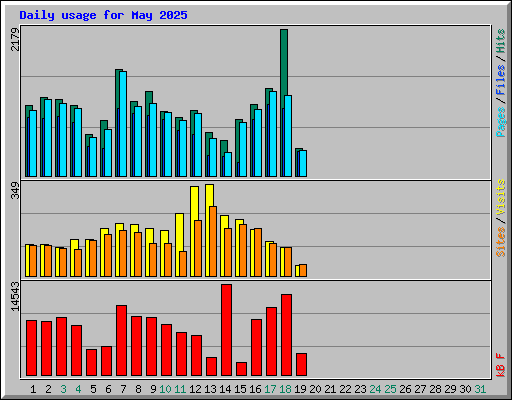This screenshot has height=400, width=512.
Task: Click the day 30 label on x-axis
Action: pos(465,389)
